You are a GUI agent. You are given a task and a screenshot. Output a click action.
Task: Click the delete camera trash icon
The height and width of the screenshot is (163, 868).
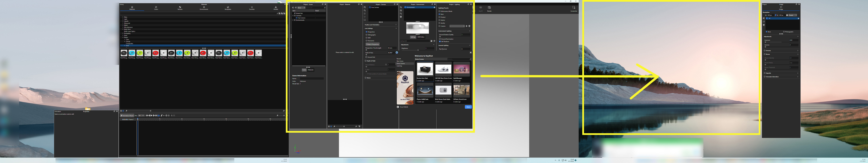coord(365,13)
